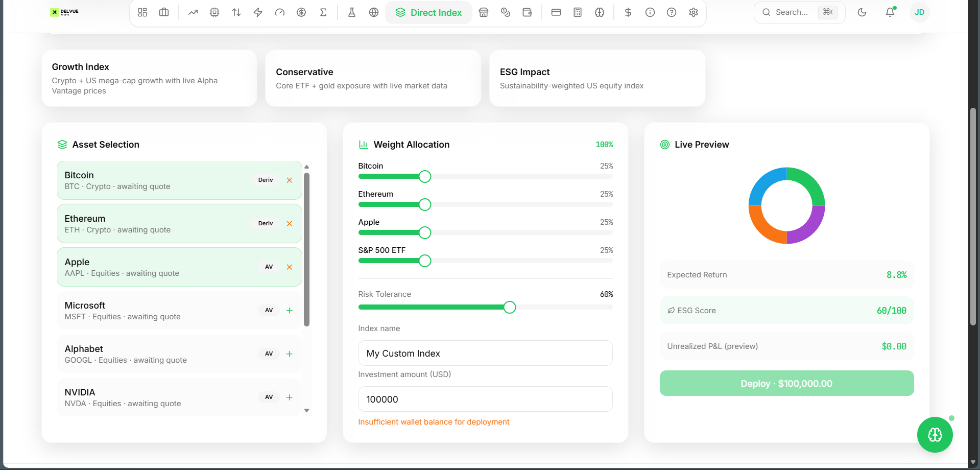Click the Ethereum weight slider handle
Viewport: 980px width, 470px height.
pyautogui.click(x=425, y=204)
